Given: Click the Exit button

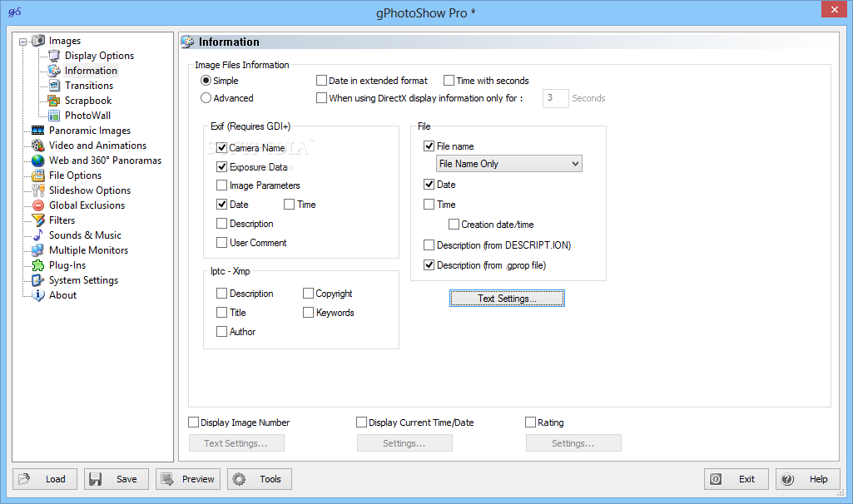Looking at the screenshot, I should (x=736, y=479).
